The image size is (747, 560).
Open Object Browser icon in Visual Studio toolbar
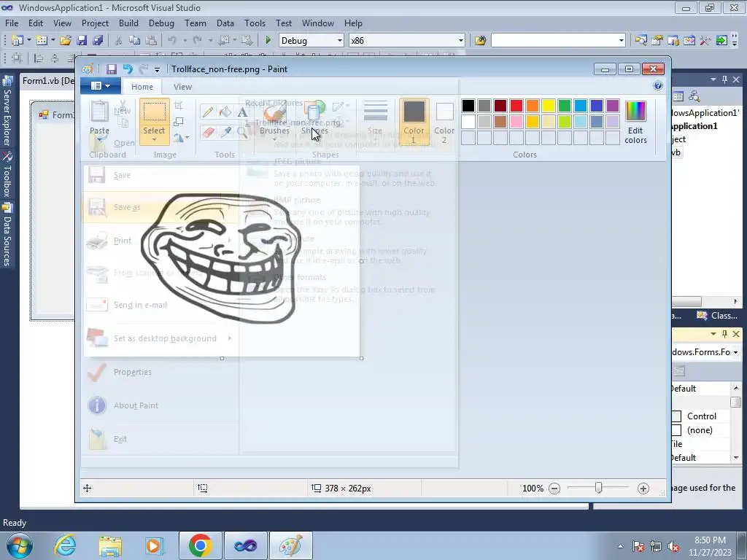(673, 41)
